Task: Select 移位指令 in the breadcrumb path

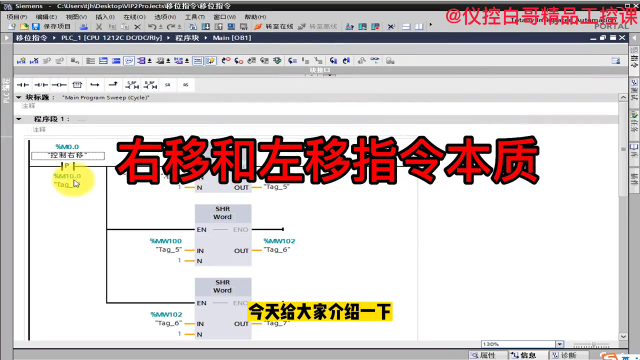Action: [31, 38]
